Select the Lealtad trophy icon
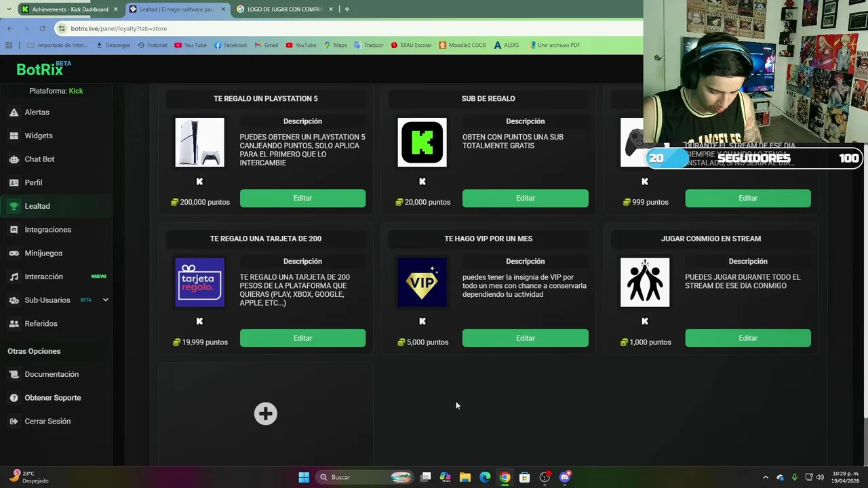868x488 pixels. pos(14,206)
